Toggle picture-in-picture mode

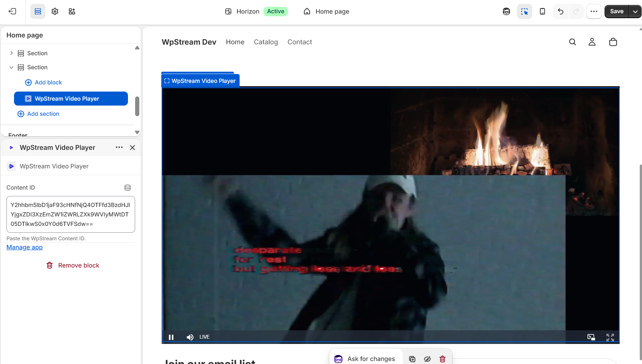[591, 337]
